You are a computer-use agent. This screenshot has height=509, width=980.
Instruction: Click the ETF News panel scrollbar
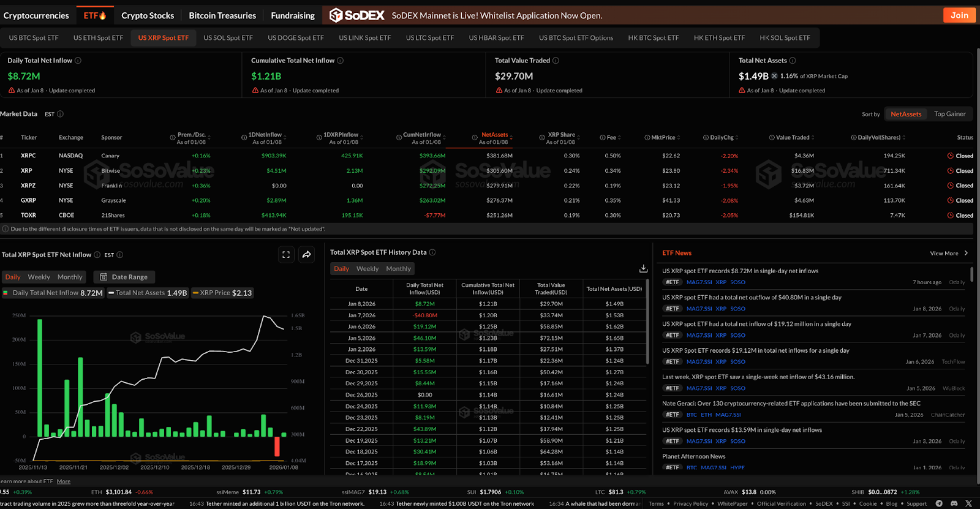pyautogui.click(x=971, y=274)
